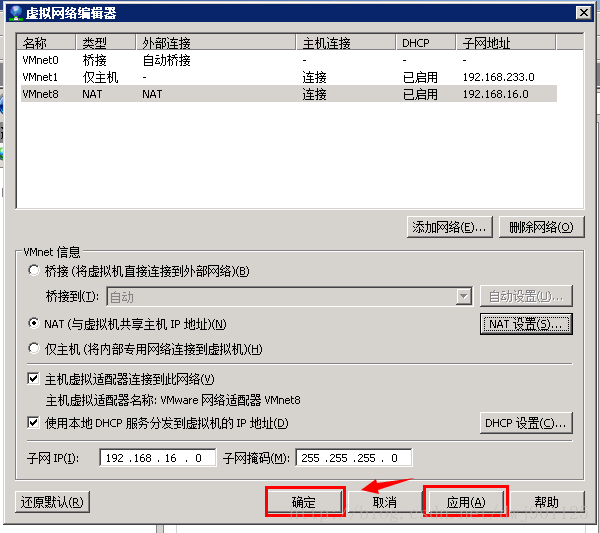Click 已启用 DHCP cell in VMnet1 row

(x=420, y=77)
